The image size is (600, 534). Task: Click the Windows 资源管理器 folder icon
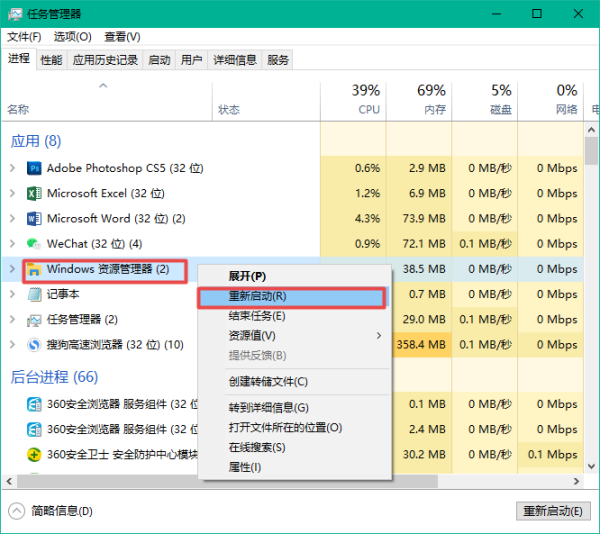pos(34,269)
